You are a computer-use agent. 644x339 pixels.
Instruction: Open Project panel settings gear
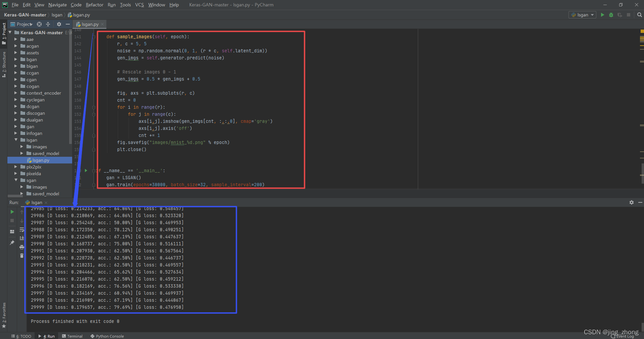59,24
